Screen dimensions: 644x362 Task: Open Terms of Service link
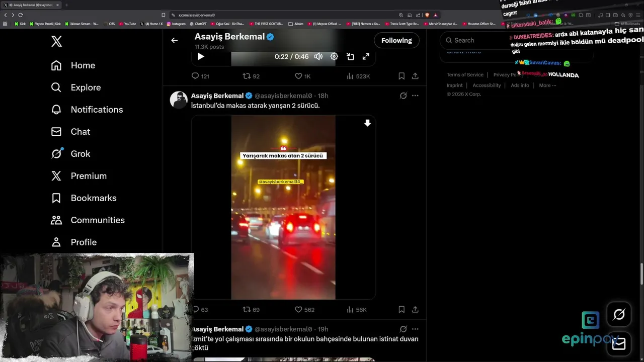point(465,75)
